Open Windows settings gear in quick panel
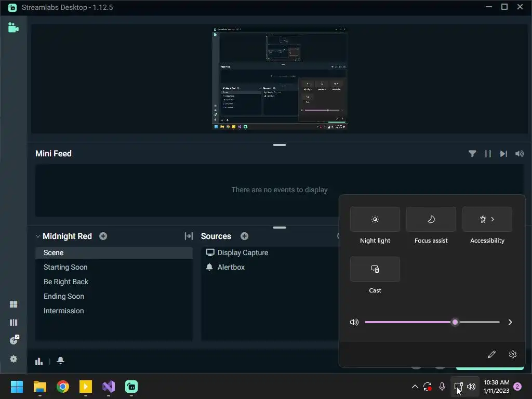The image size is (532, 399). tap(513, 354)
